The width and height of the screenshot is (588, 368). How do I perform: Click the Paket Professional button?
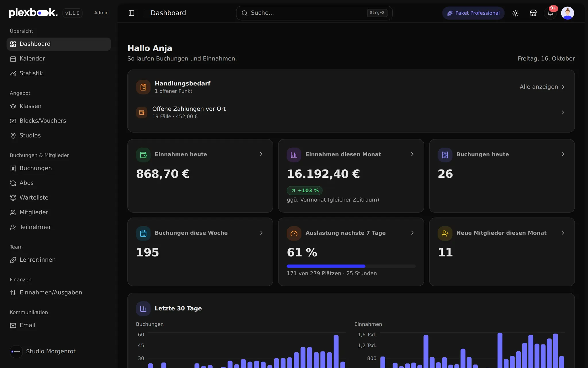(x=473, y=13)
